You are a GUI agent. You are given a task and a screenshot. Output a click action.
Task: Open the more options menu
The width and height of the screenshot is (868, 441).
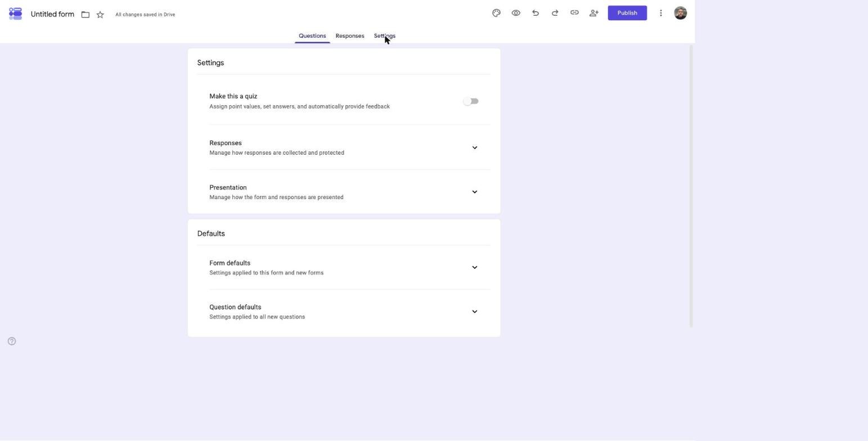pos(661,13)
